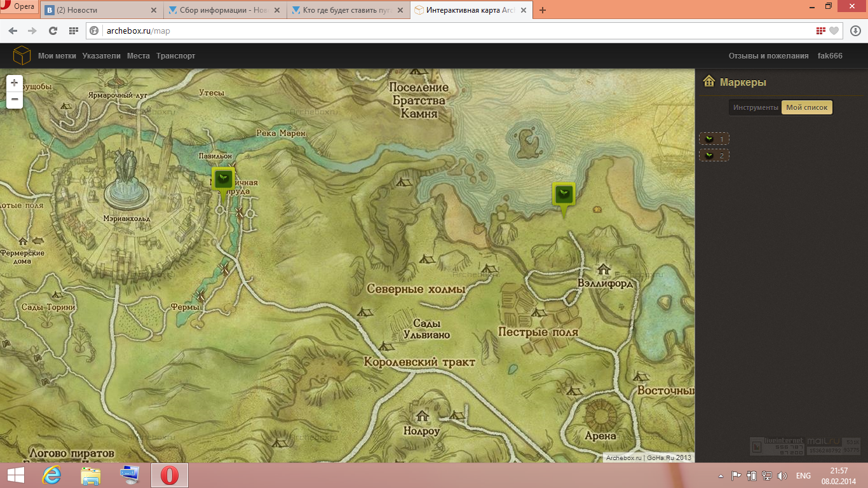The width and height of the screenshot is (868, 488).
Task: Click the site info globe badge
Action: (95, 30)
